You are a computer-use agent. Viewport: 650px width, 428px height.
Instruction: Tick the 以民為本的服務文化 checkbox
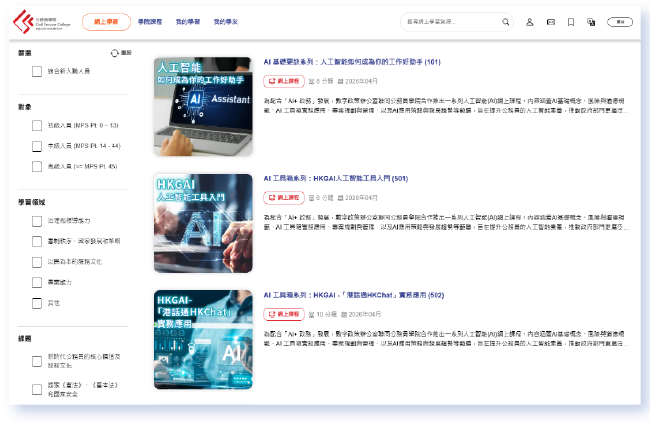pyautogui.click(x=37, y=262)
